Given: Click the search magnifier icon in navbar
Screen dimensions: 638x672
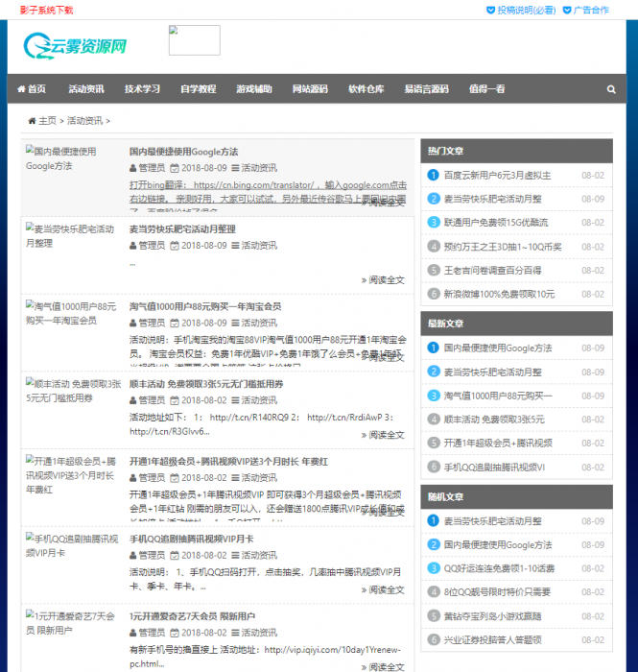Looking at the screenshot, I should pos(611,89).
